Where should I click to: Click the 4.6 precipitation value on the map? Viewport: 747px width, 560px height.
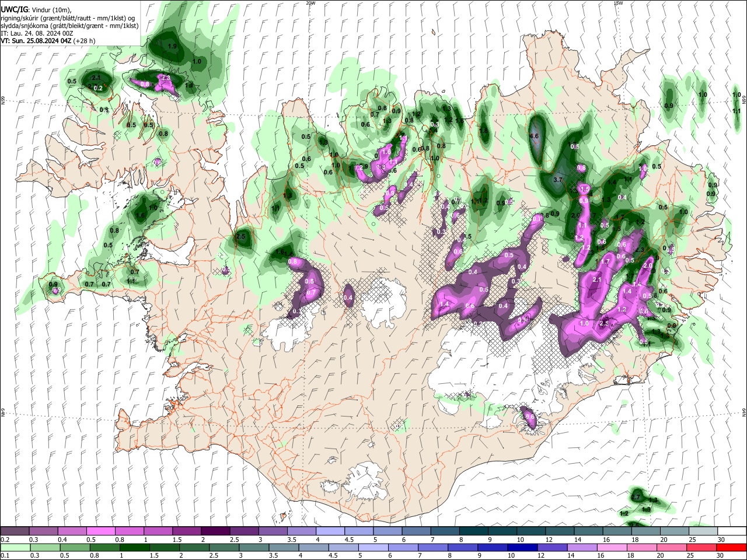(533, 136)
